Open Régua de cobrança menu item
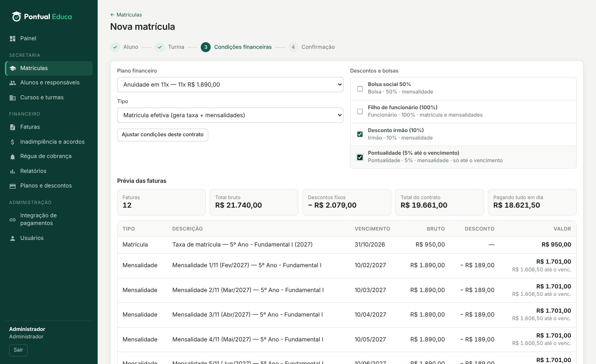596x364 pixels. pos(49,156)
